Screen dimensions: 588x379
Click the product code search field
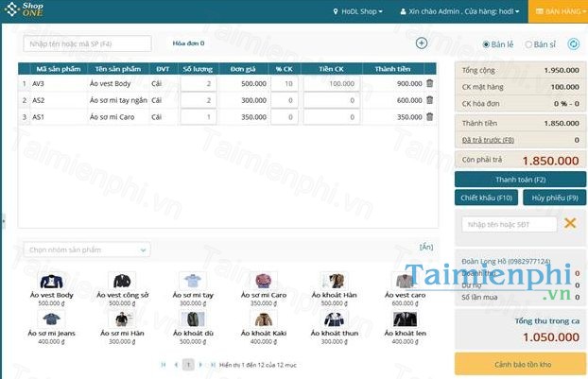pos(86,43)
